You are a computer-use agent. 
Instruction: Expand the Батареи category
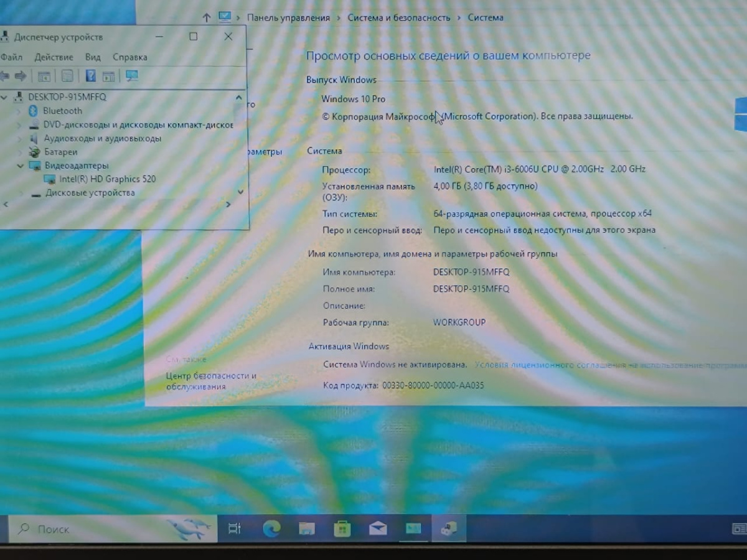[x=19, y=152]
